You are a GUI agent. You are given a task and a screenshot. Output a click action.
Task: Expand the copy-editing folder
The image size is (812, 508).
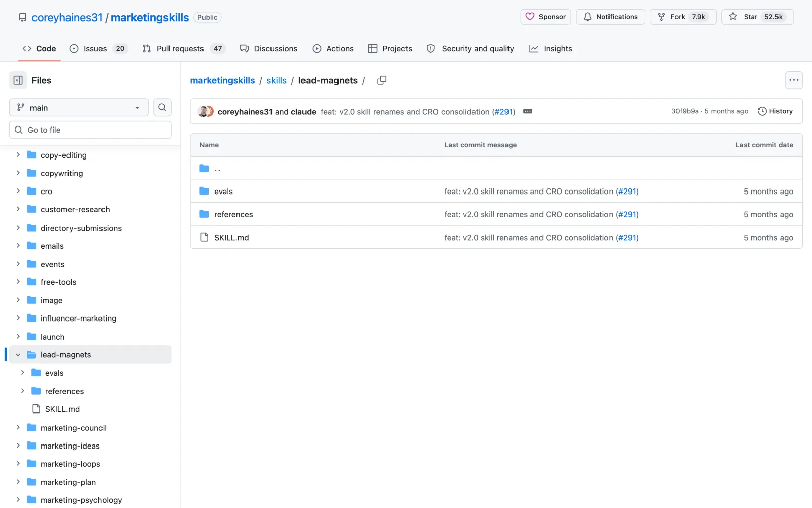click(x=18, y=155)
